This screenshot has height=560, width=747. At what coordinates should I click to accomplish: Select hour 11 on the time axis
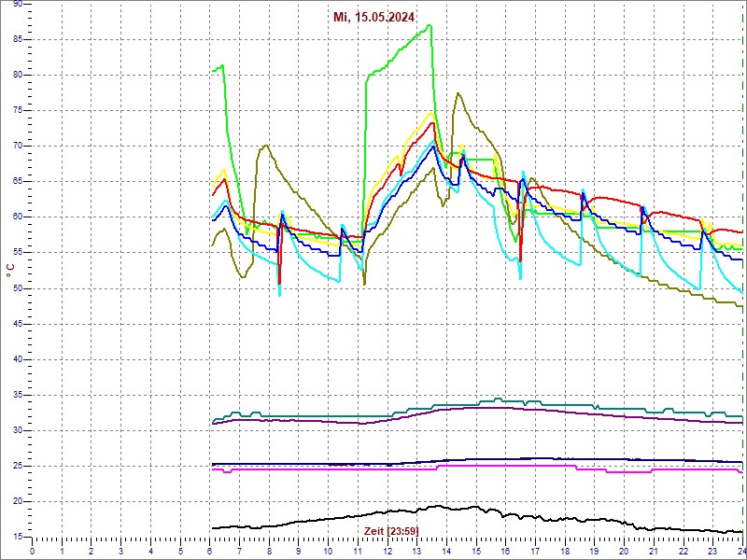click(x=358, y=551)
